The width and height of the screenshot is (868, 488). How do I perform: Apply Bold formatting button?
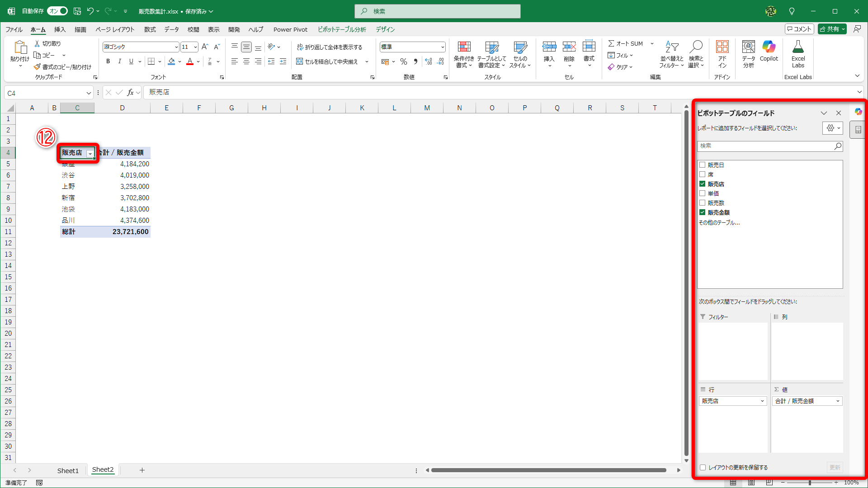pos(108,61)
